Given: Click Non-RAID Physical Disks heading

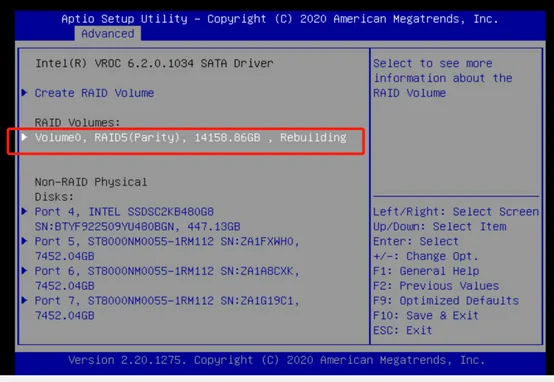Looking at the screenshot, I should pyautogui.click(x=91, y=189).
